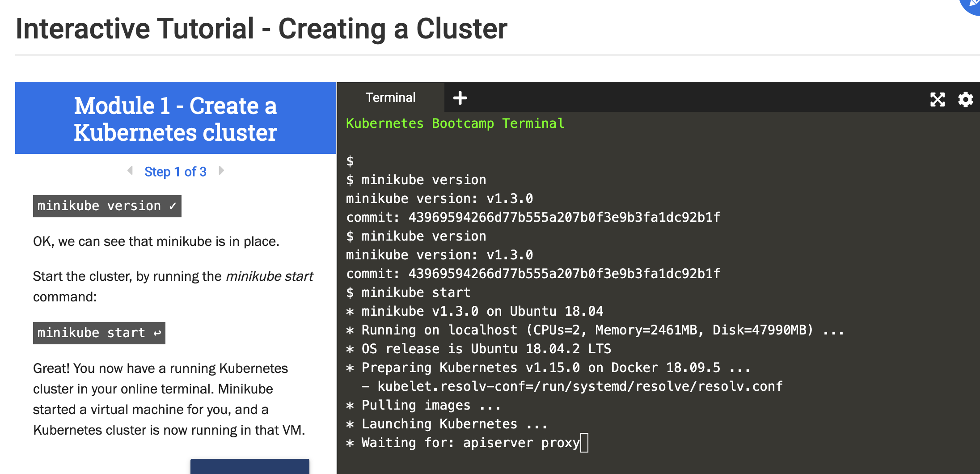Select the Terminal tab
980x474 pixels.
(x=391, y=97)
